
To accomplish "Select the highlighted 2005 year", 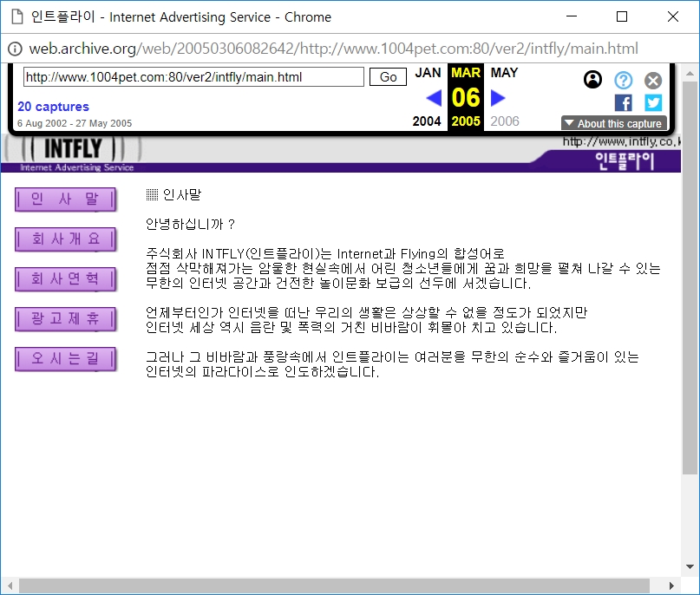I will click(x=466, y=121).
